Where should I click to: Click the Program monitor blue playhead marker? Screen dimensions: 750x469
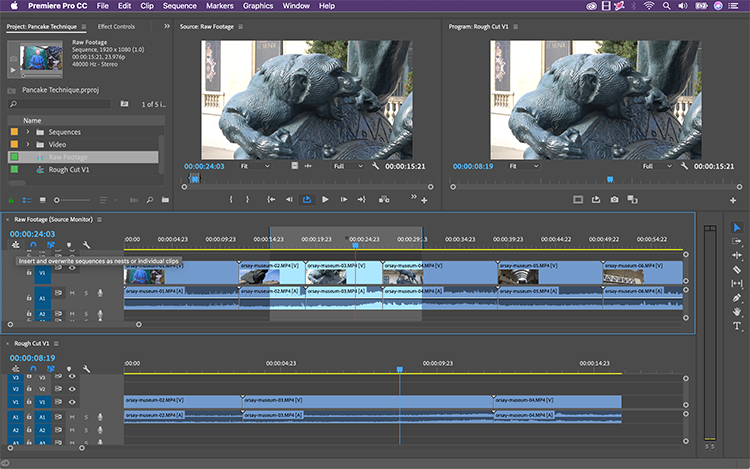[609, 179]
